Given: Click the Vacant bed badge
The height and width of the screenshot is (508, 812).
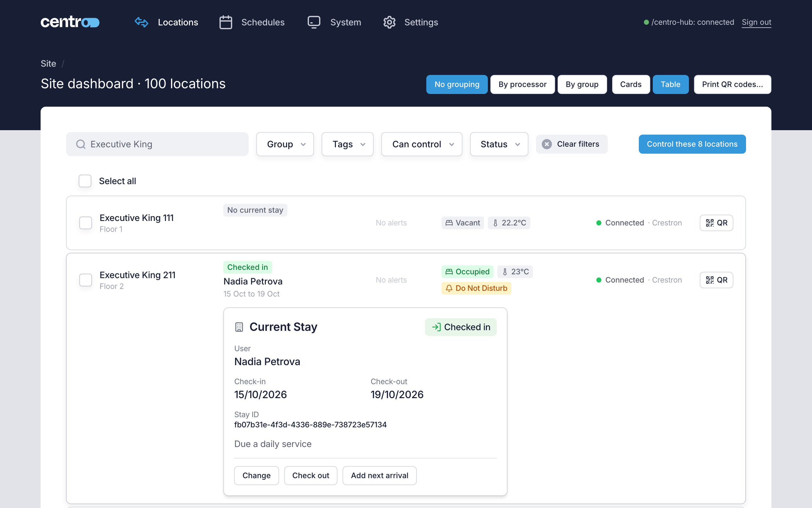Looking at the screenshot, I should [462, 223].
